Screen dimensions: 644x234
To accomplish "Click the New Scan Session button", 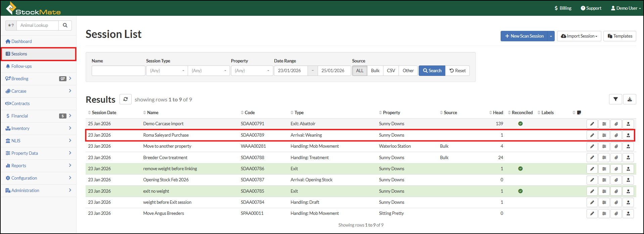I will [524, 36].
